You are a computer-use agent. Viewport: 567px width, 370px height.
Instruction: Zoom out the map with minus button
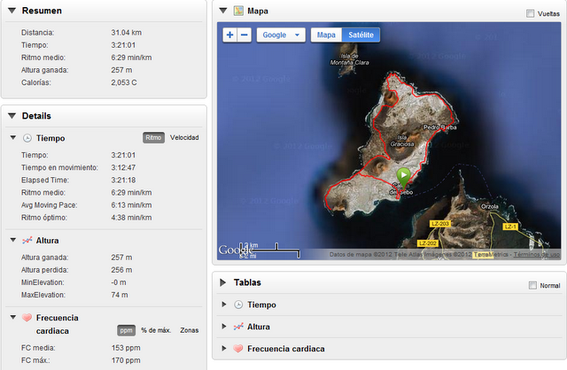(244, 35)
